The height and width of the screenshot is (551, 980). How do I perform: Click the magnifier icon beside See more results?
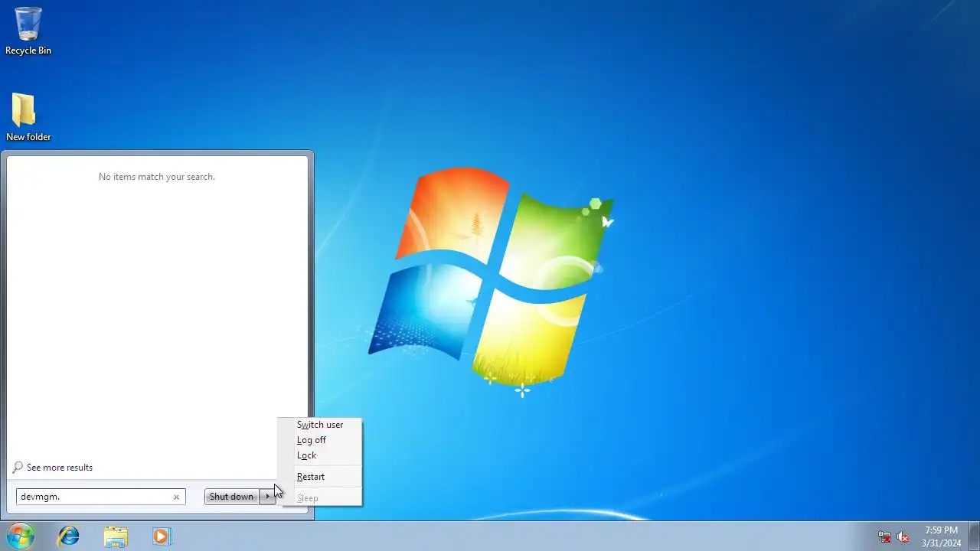coord(18,468)
